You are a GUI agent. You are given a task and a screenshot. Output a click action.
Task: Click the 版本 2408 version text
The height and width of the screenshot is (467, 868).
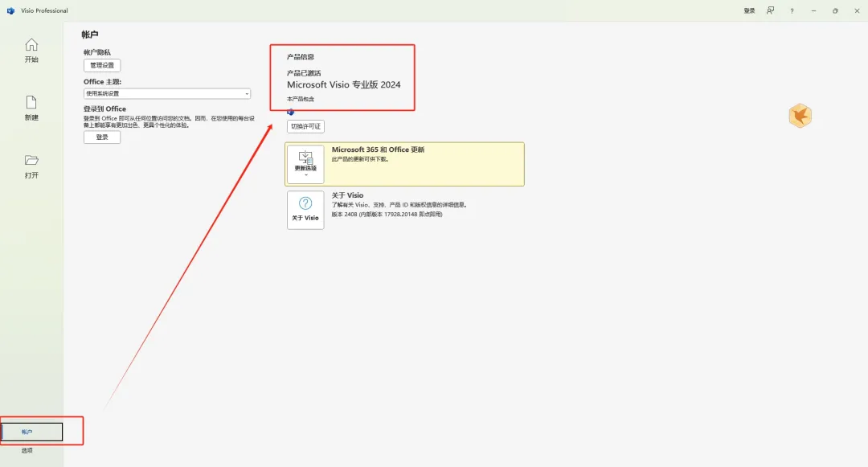[x=387, y=214]
